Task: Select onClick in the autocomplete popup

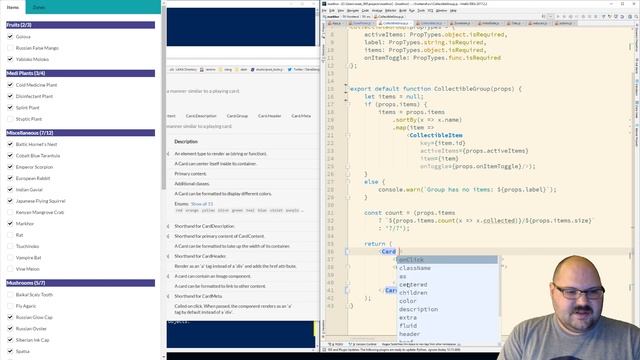Action: point(447,260)
